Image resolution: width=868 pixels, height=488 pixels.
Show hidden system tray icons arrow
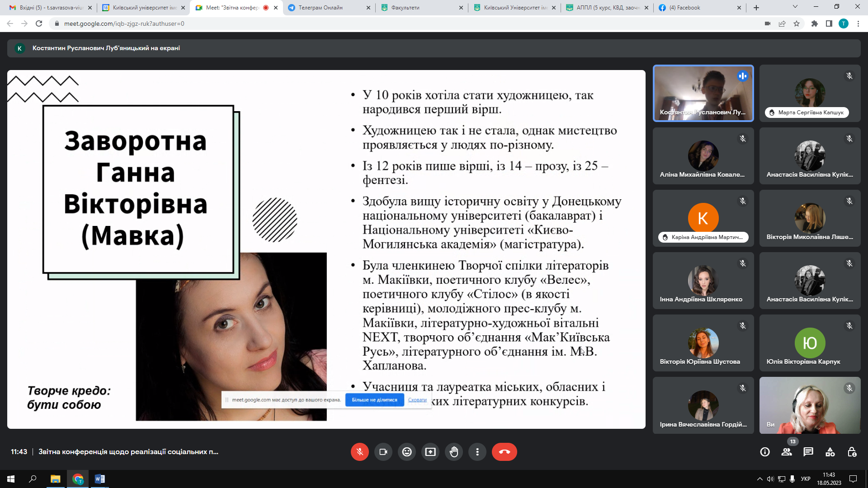point(759,479)
